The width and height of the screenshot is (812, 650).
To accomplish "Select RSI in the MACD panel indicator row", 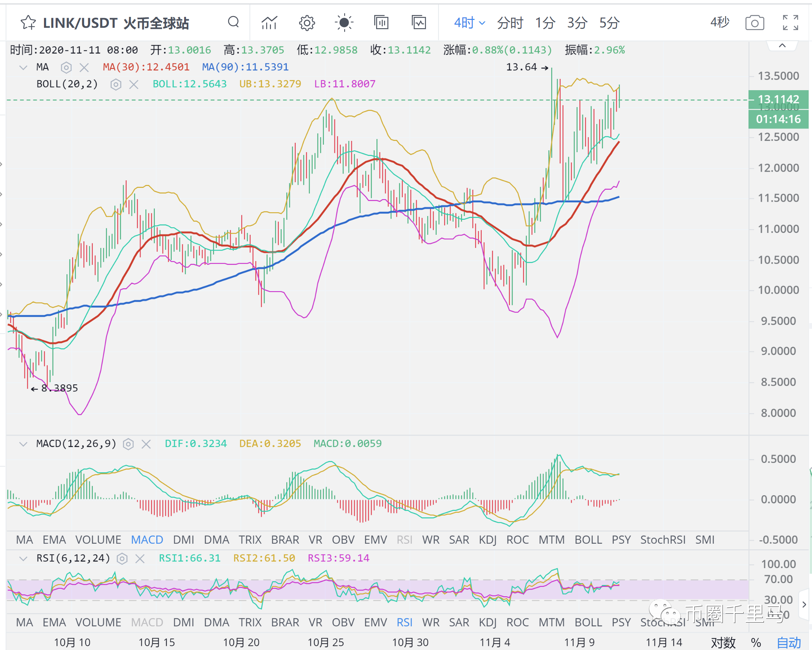I will 404,539.
